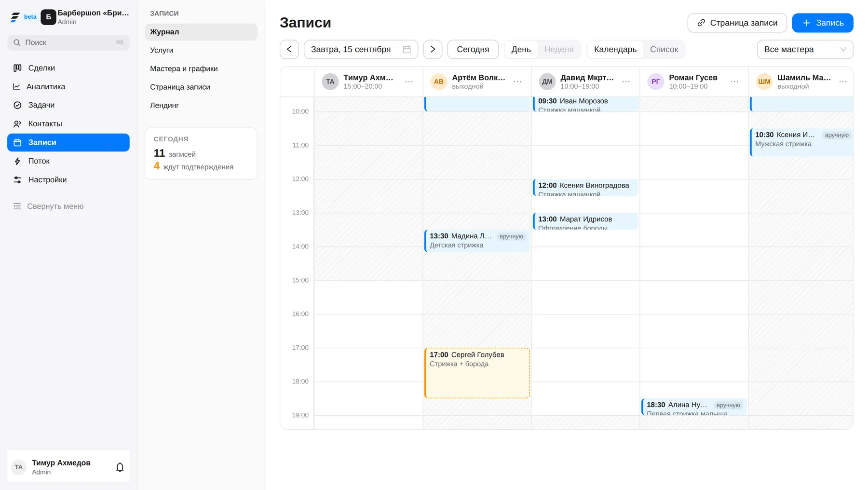This screenshot has width=868, height=490.
Task: Open 17:00 Сергей Голубев appointment
Action: 477,373
